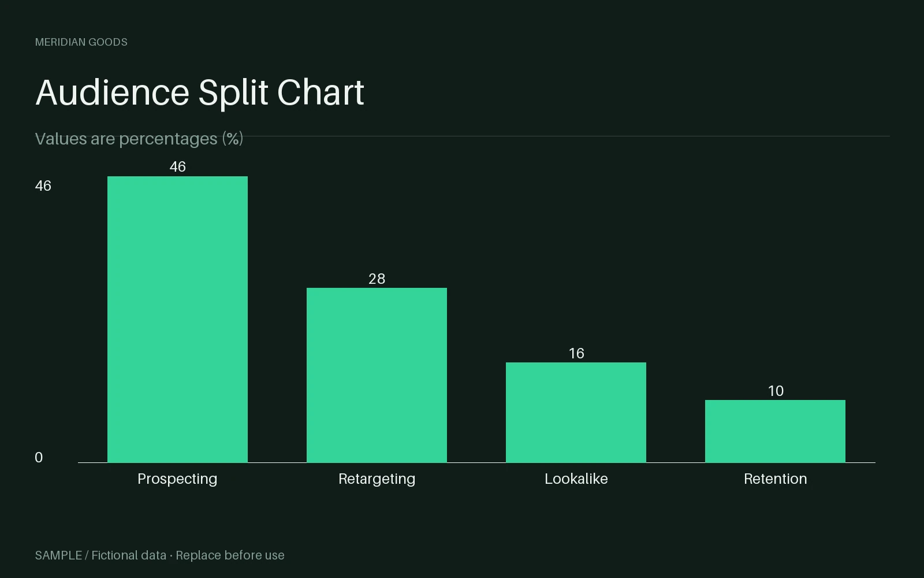Click the 28 data label above Retargeting
Viewport: 924px width, 578px height.
pyautogui.click(x=377, y=279)
